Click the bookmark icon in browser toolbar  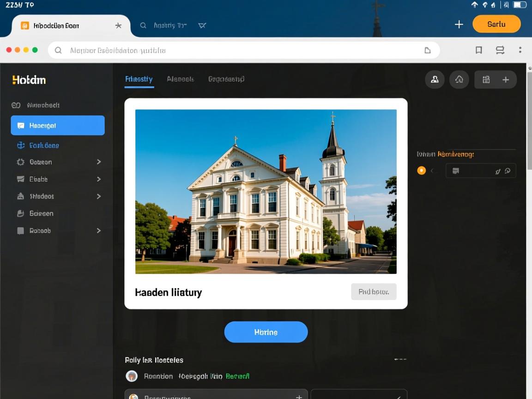point(479,50)
